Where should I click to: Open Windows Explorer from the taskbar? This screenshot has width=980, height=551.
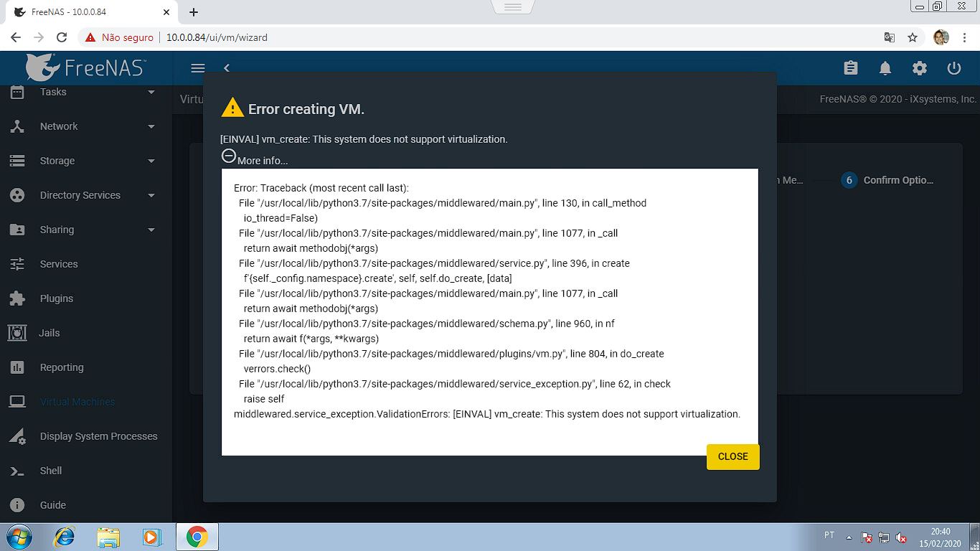pyautogui.click(x=109, y=537)
